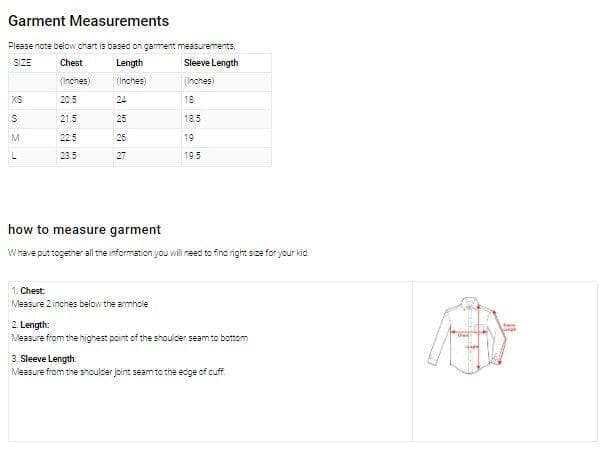Image resolution: width=604 pixels, height=451 pixels.
Task: Click the 27 length value for L
Action: [122, 157]
